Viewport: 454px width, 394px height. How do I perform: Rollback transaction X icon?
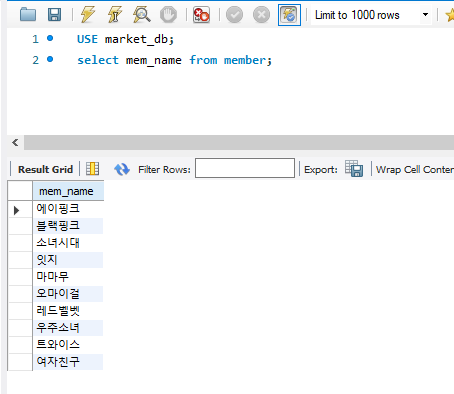[261, 15]
